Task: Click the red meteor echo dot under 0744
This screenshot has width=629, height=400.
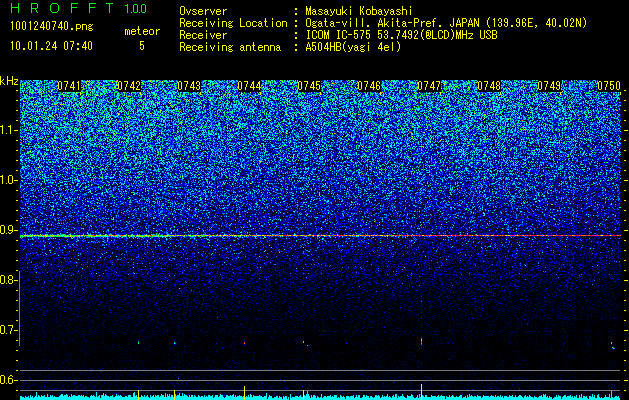Action: [244, 343]
